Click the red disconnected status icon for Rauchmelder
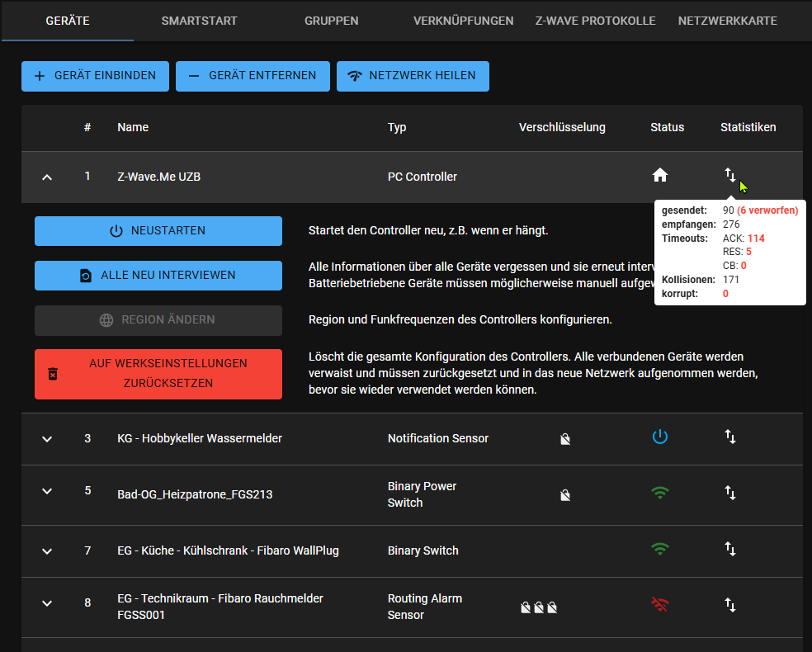This screenshot has height=652, width=812. pos(659,605)
